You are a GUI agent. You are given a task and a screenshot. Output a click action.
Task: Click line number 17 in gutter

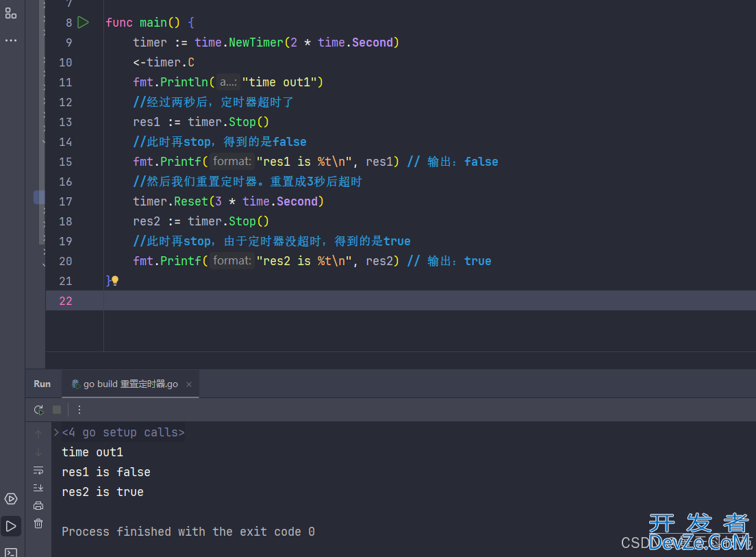(x=66, y=201)
